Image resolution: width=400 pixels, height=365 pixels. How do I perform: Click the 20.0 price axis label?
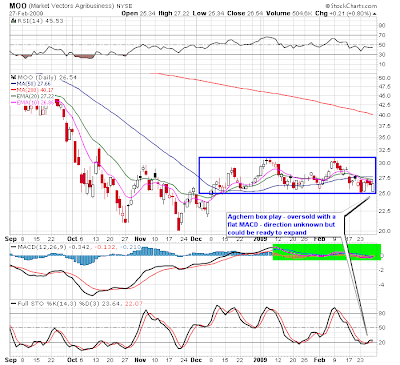[x=384, y=231]
